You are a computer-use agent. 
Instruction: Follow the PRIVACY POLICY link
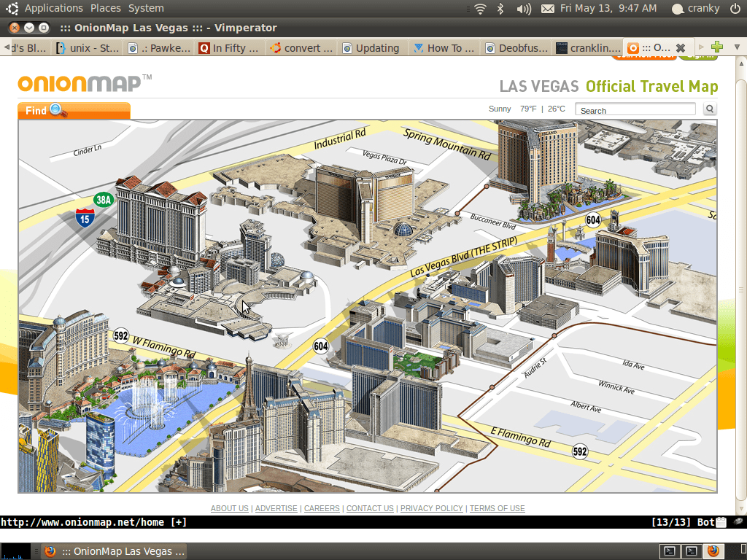click(x=431, y=508)
